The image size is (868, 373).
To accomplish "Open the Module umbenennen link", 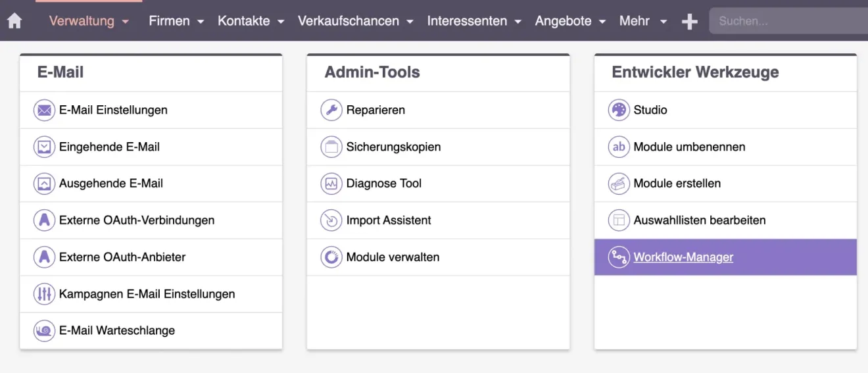I will (x=690, y=147).
